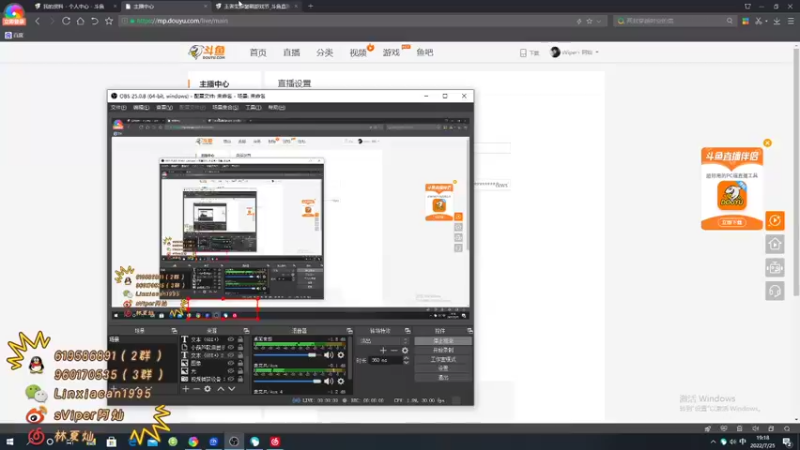Click Douyu 分类 navigation link
Image resolution: width=800 pixels, height=450 pixels.
click(324, 53)
